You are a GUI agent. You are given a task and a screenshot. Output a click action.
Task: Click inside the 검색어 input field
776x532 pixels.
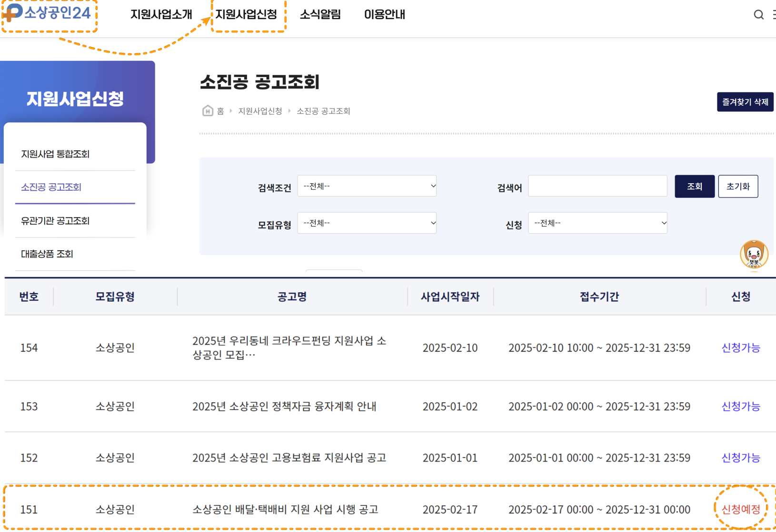point(597,186)
